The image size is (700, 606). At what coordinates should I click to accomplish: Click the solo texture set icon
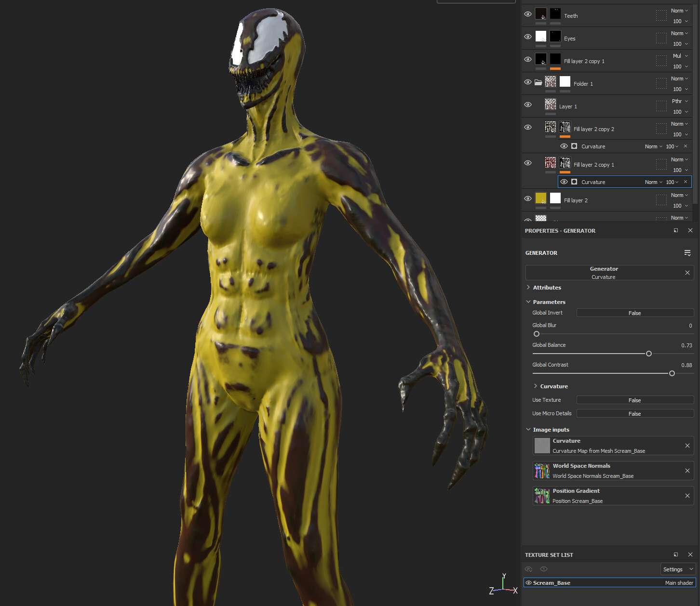pos(544,569)
